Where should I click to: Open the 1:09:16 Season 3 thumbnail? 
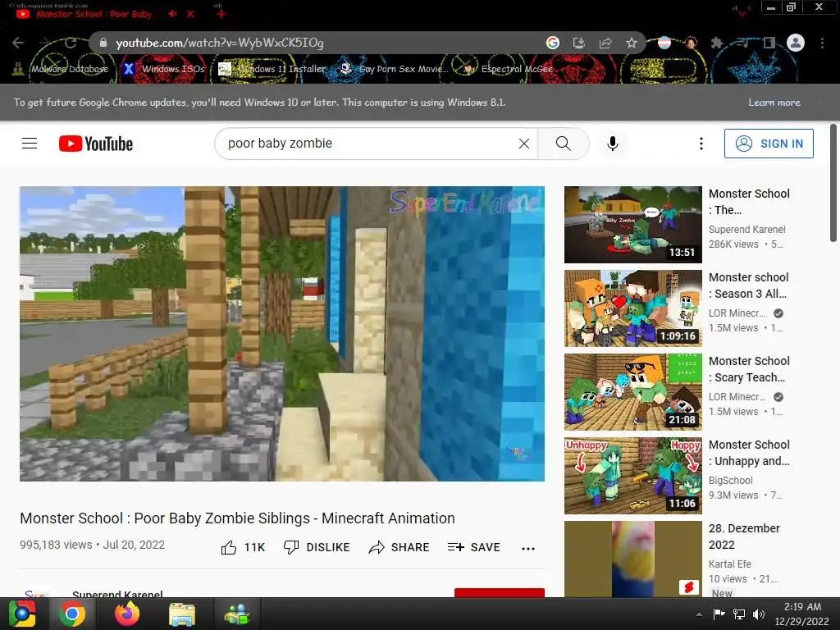pos(632,308)
